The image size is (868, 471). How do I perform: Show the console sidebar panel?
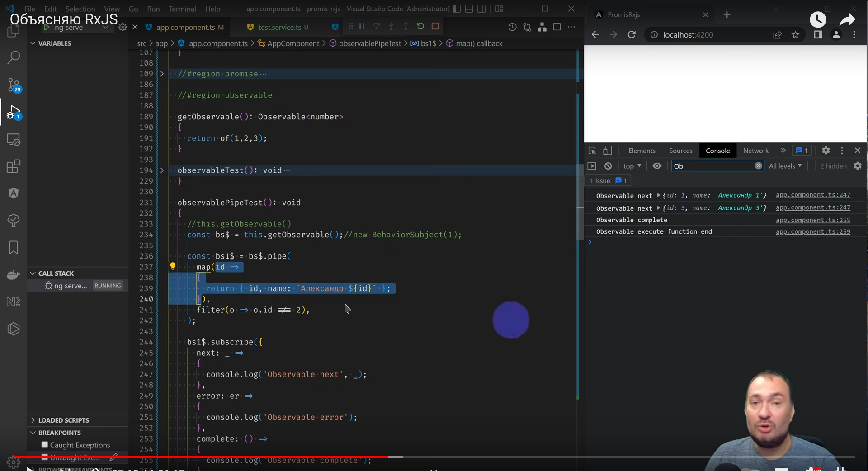592,166
